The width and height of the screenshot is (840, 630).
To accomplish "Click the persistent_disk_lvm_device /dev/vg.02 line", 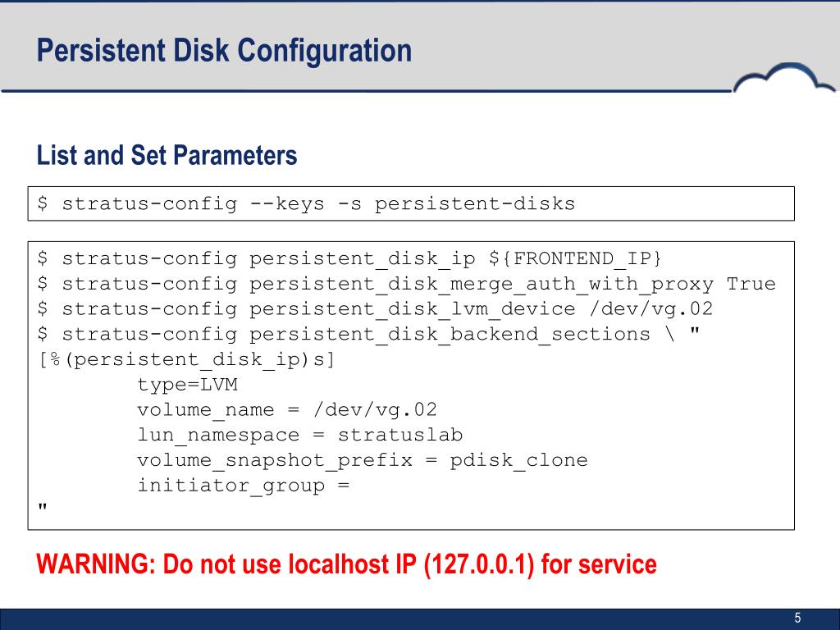I will (375, 309).
